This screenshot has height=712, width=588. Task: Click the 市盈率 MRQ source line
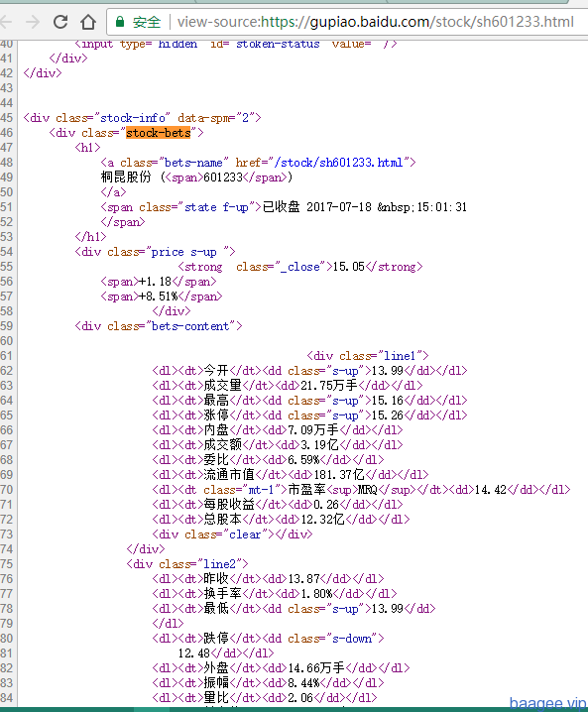(x=362, y=490)
